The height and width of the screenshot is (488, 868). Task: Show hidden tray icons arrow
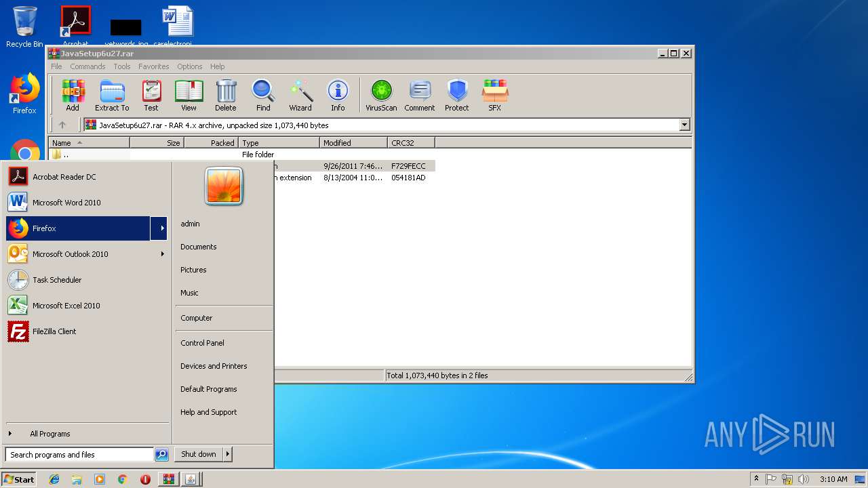(756, 479)
